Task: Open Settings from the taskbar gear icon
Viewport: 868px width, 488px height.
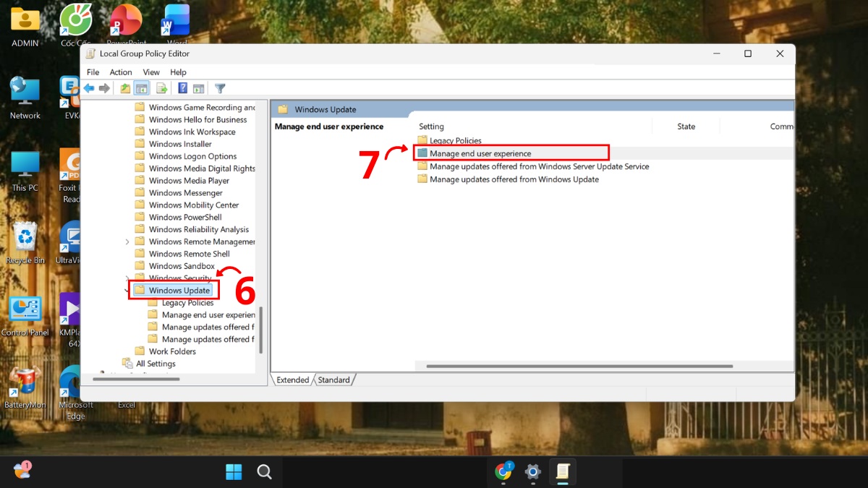Action: pyautogui.click(x=532, y=472)
